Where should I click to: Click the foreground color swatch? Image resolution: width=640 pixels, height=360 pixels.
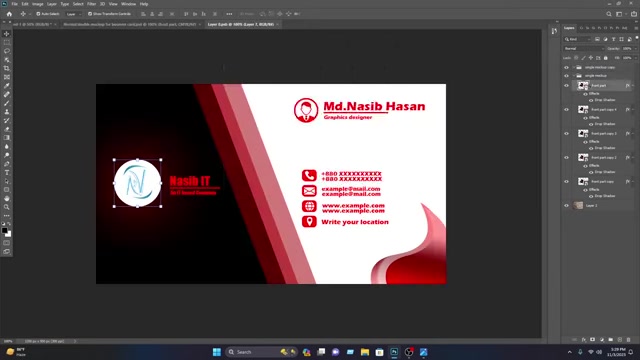coord(4,231)
